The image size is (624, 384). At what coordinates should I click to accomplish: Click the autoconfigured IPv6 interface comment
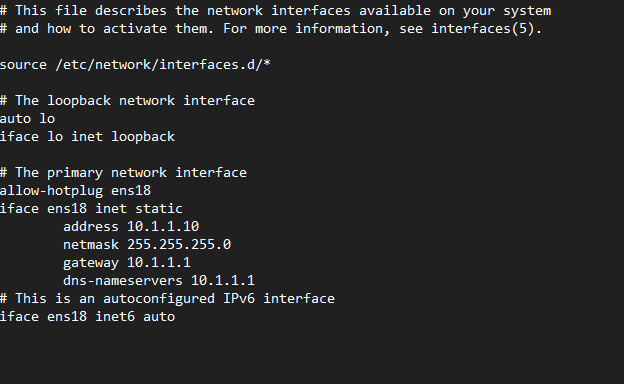click(x=167, y=298)
